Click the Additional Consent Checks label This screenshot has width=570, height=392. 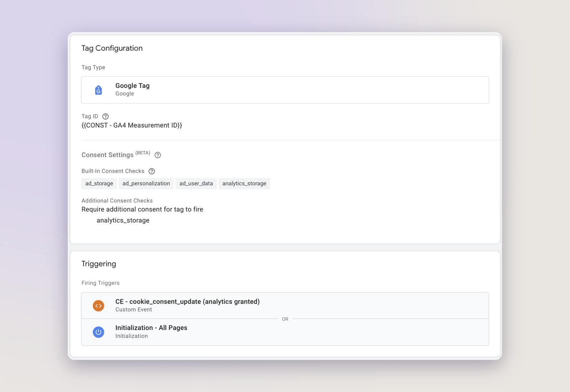pos(117,201)
